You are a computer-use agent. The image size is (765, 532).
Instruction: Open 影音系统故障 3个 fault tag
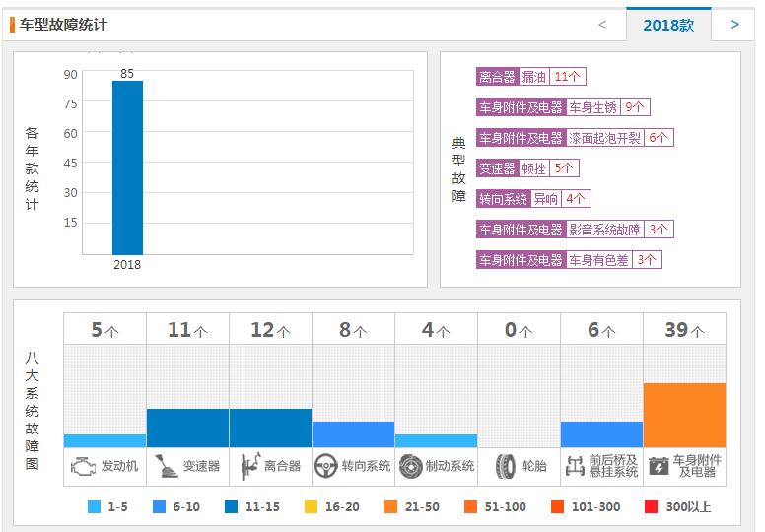[575, 230]
